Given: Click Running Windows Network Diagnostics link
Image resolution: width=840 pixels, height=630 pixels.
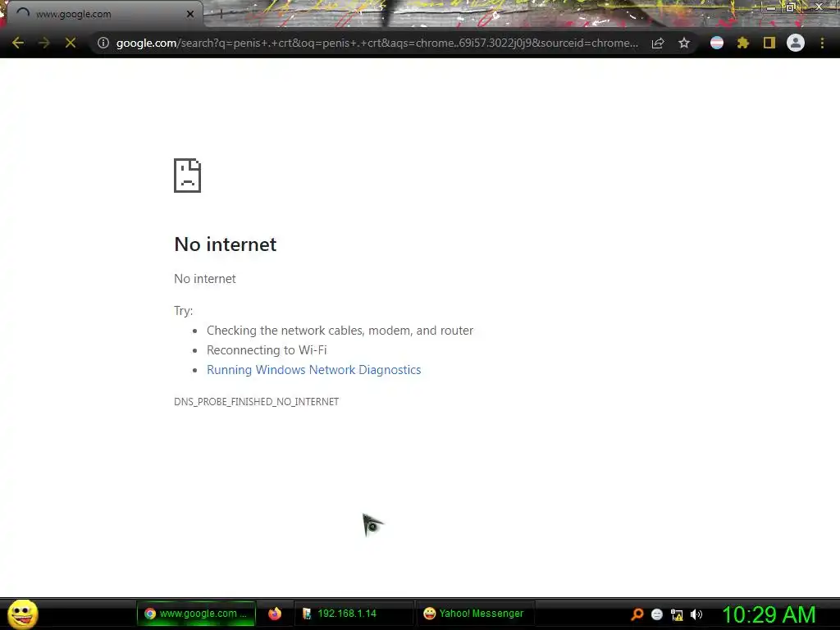Looking at the screenshot, I should coord(314,370).
